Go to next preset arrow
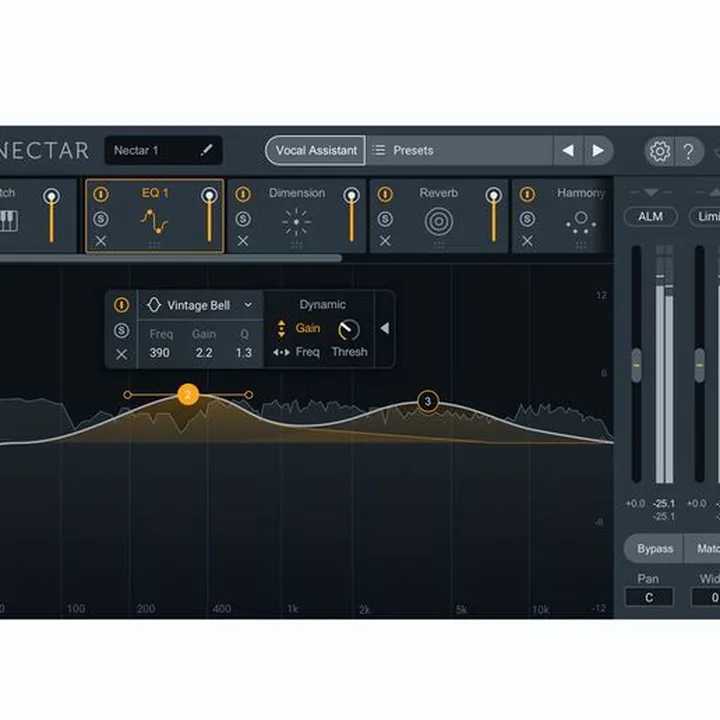The image size is (720, 720). click(598, 150)
